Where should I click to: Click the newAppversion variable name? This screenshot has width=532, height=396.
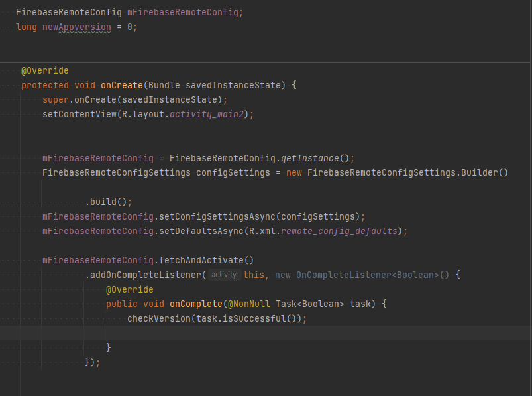[x=77, y=27]
